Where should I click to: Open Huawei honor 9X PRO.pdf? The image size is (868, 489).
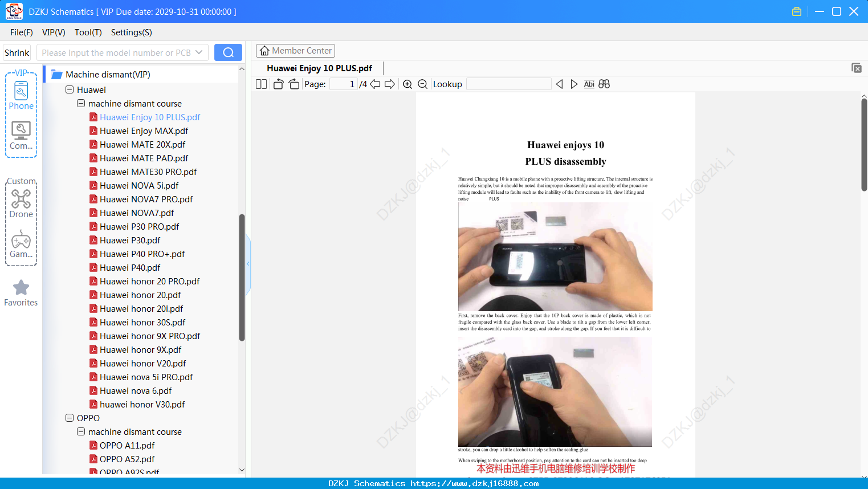(150, 336)
